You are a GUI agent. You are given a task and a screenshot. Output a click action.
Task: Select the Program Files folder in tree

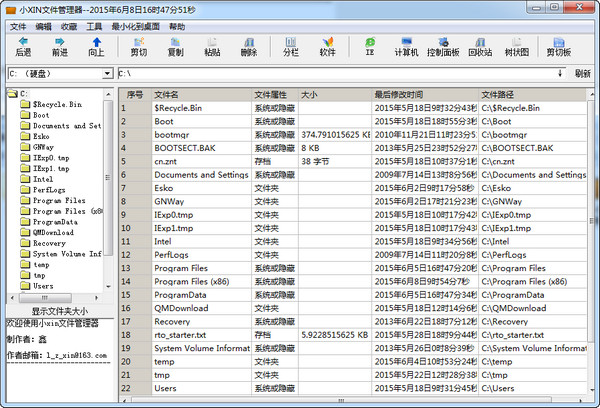(x=60, y=200)
